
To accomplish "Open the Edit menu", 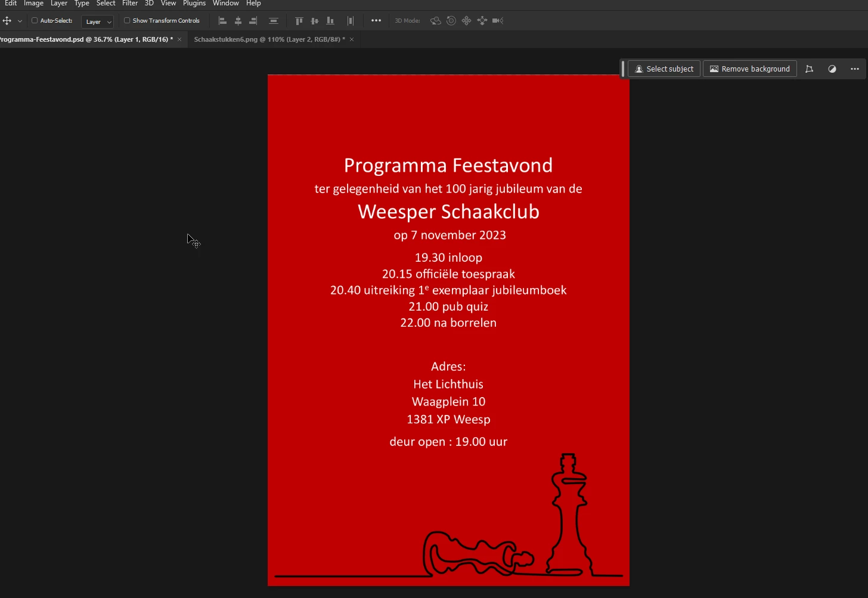I will point(11,4).
